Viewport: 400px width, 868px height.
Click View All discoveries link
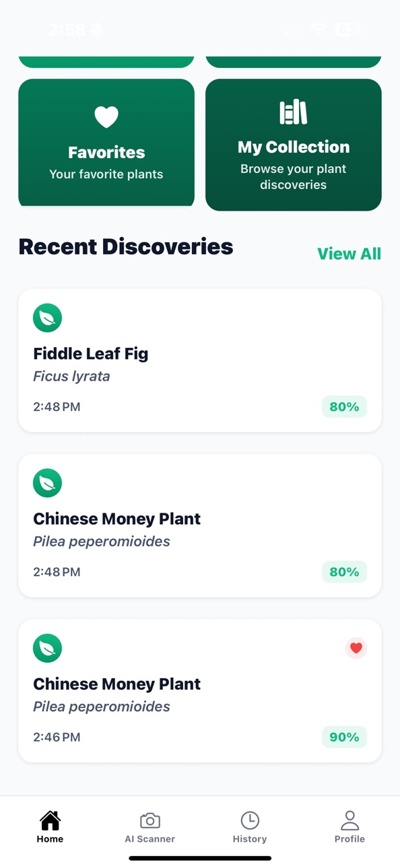tap(349, 254)
